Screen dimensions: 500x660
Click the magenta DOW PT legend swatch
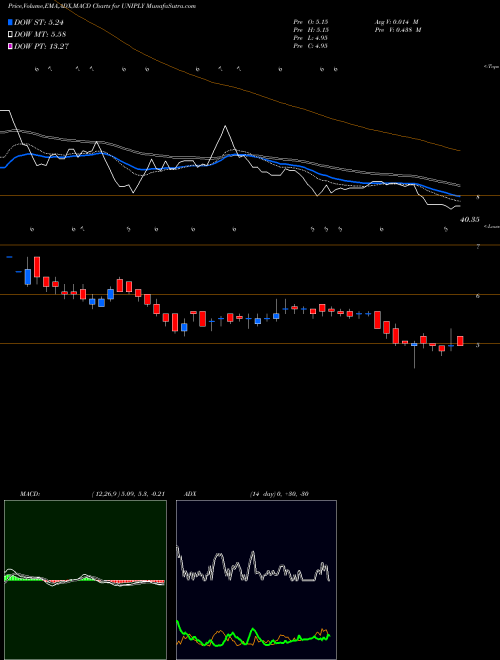pyautogui.click(x=10, y=46)
